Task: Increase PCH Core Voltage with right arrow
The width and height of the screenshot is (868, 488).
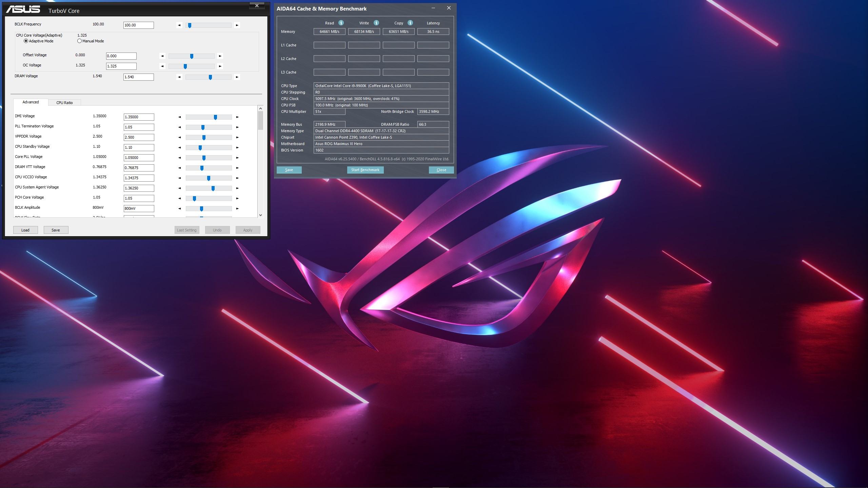Action: pyautogui.click(x=237, y=198)
